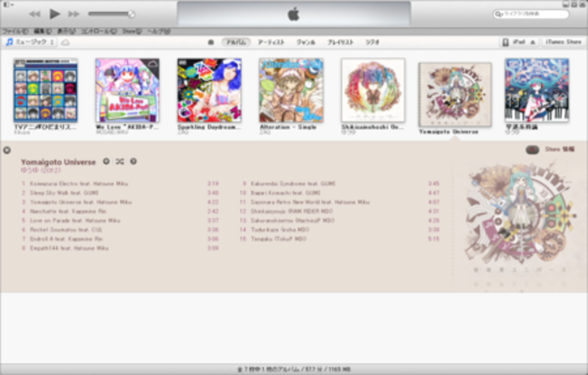Image resolution: width=588 pixels, height=375 pixels.
Task: Switch to the ジャンル (Genres) tab
Action: pos(306,42)
